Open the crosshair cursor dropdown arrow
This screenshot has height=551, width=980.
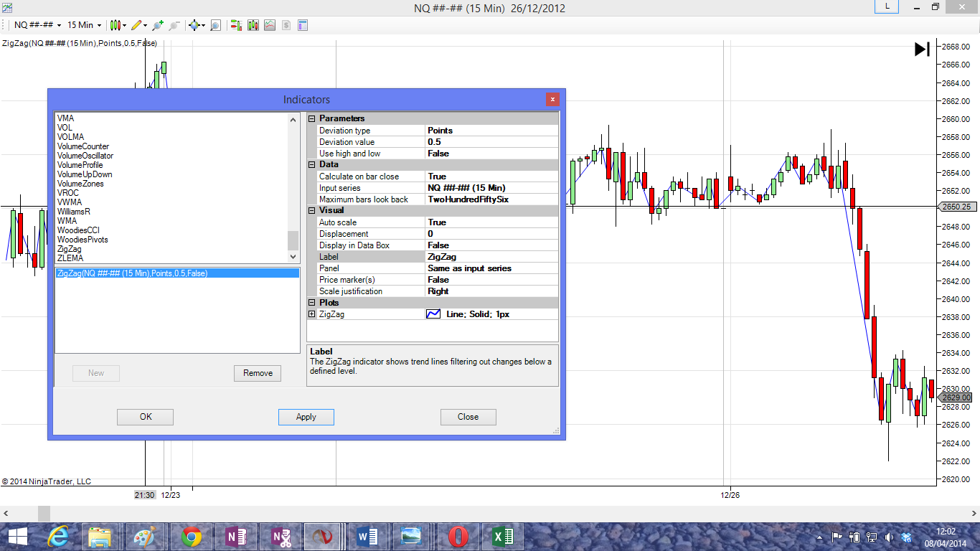(203, 26)
